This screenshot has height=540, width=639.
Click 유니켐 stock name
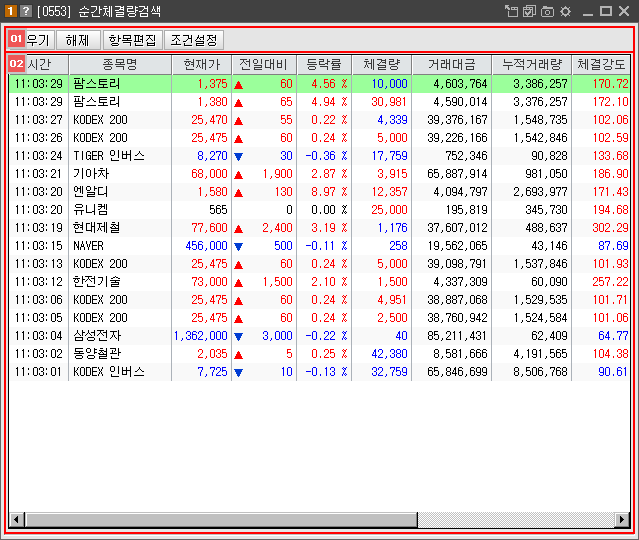tap(90, 209)
